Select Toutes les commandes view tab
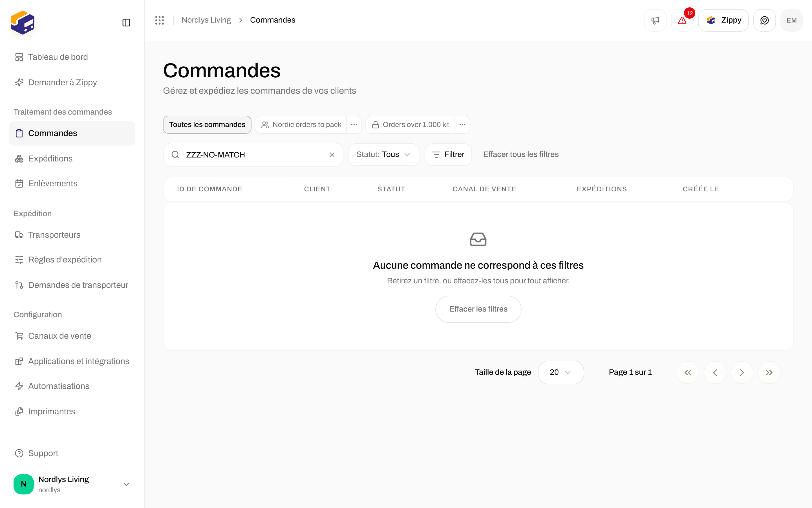 point(207,125)
